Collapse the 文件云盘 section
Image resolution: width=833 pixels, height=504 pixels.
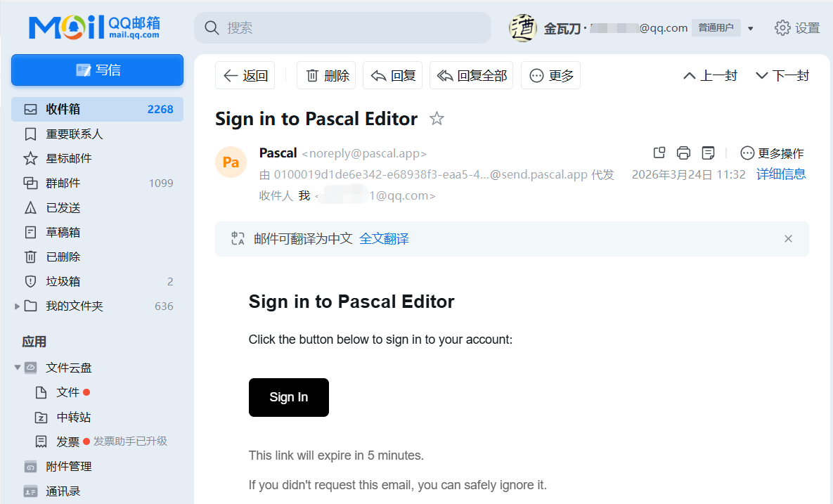click(x=18, y=368)
